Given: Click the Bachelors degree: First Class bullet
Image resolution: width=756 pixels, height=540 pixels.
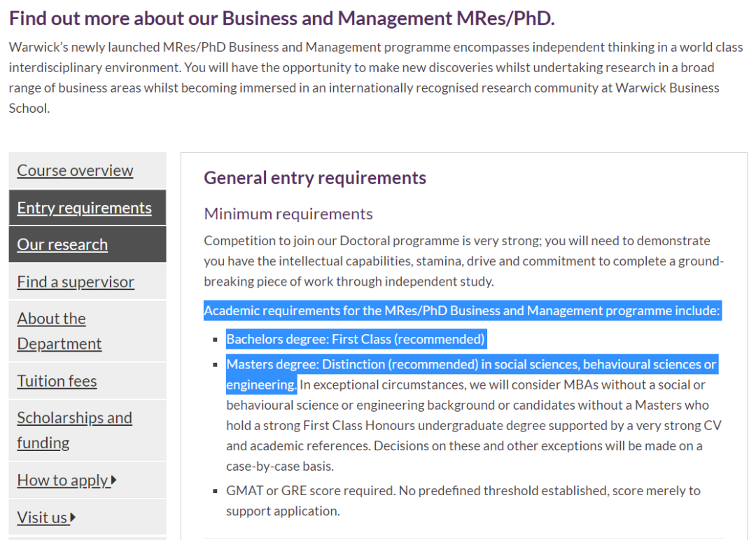Looking at the screenshot, I should [356, 339].
